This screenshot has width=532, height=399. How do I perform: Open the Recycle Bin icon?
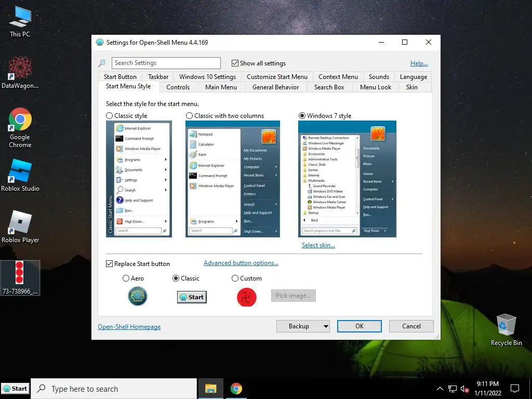pyautogui.click(x=506, y=330)
